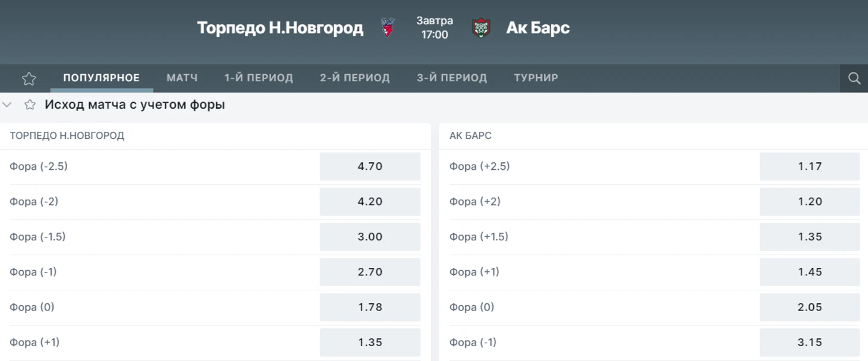
Task: Collapse the Исход матча с учетом форы section
Action: click(7, 105)
